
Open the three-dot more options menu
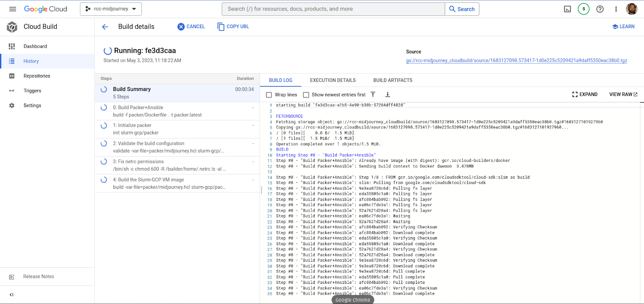click(x=616, y=9)
